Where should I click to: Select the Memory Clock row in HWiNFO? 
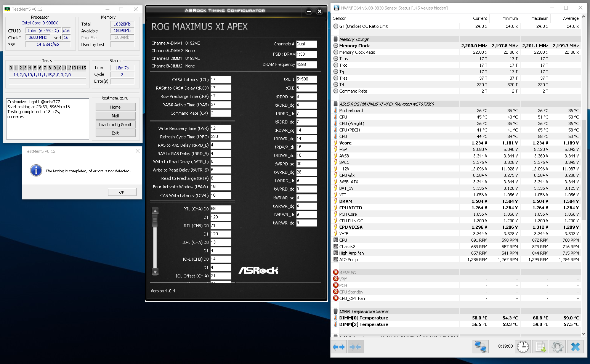tap(457, 46)
